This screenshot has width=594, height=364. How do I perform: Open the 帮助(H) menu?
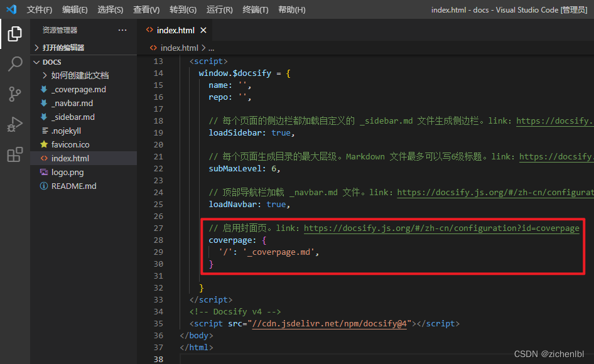pyautogui.click(x=292, y=9)
